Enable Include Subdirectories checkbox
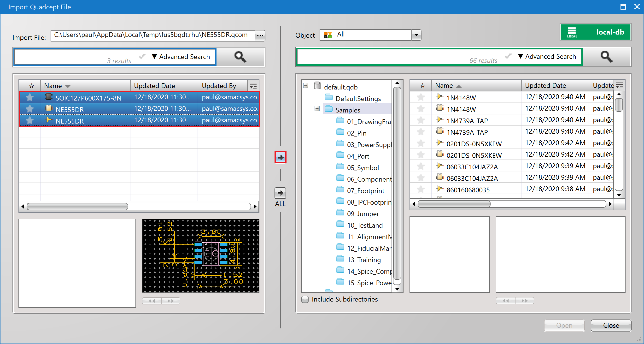This screenshot has width=644, height=344. 305,299
